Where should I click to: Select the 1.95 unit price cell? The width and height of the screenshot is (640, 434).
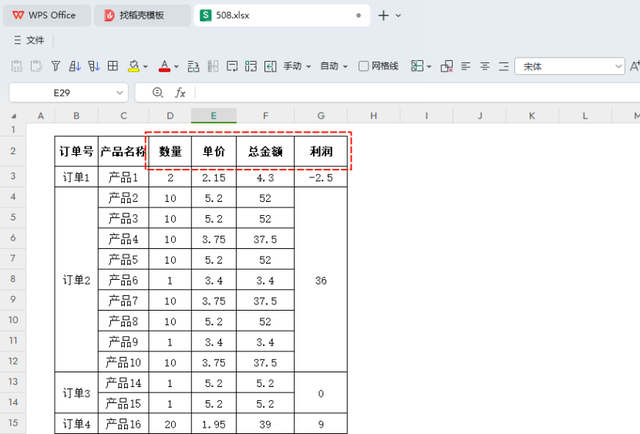pos(213,424)
